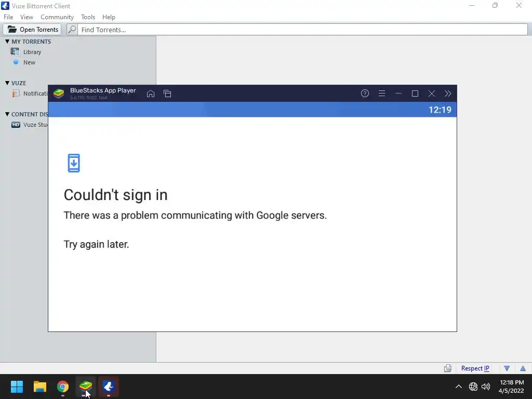Click the Respect IP status link
Image resolution: width=532 pixels, height=399 pixels.
(x=475, y=368)
